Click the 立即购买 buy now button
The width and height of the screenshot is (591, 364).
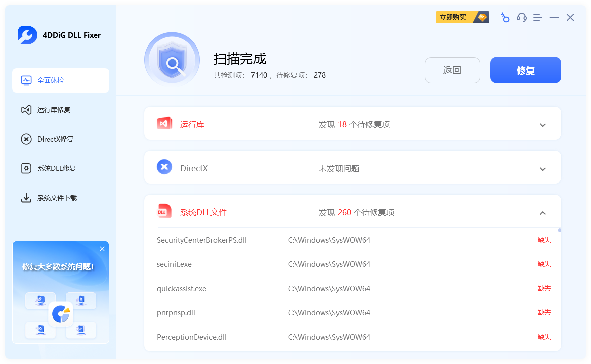(x=462, y=17)
